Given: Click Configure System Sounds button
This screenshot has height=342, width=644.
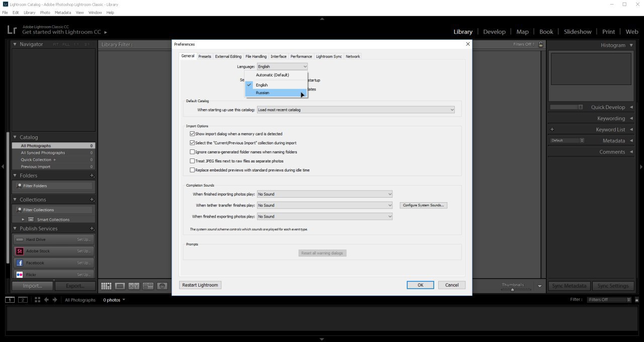Looking at the screenshot, I should pyautogui.click(x=424, y=205).
